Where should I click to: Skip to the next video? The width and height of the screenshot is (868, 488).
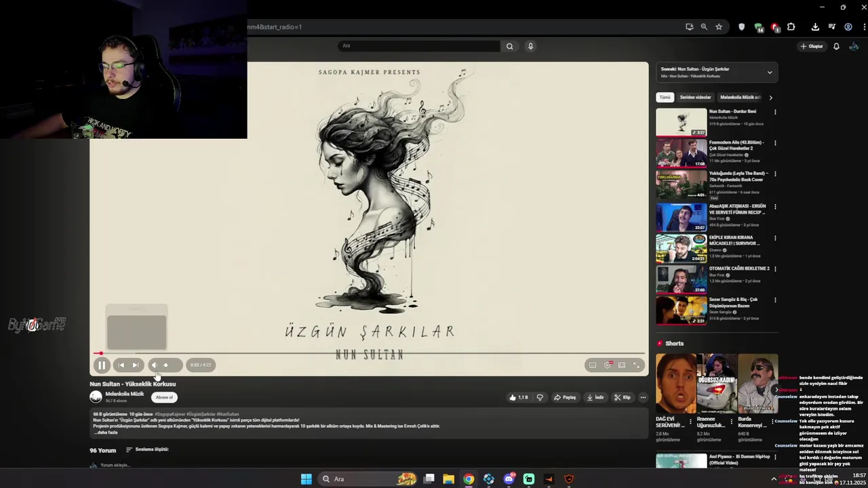point(136,365)
